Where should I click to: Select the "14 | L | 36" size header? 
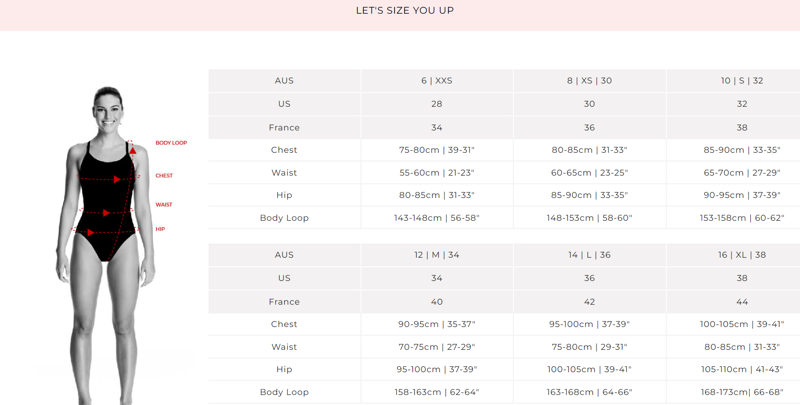pyautogui.click(x=589, y=255)
